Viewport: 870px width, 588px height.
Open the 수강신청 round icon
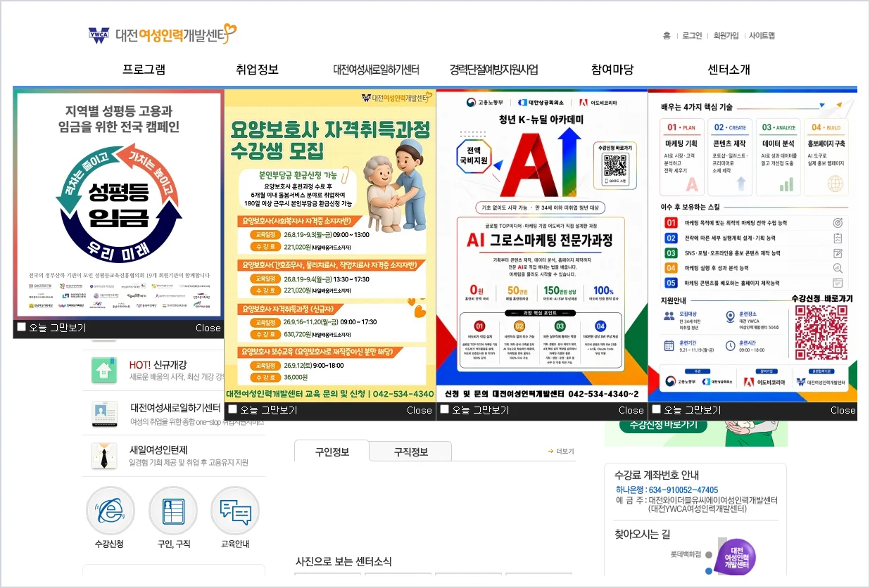(110, 511)
